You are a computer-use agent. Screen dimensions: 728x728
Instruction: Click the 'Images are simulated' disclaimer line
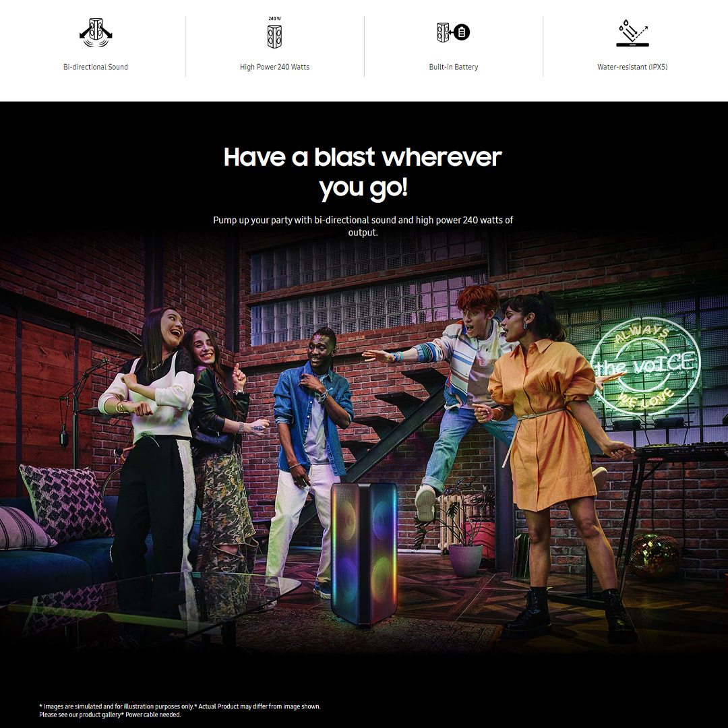coord(180,706)
